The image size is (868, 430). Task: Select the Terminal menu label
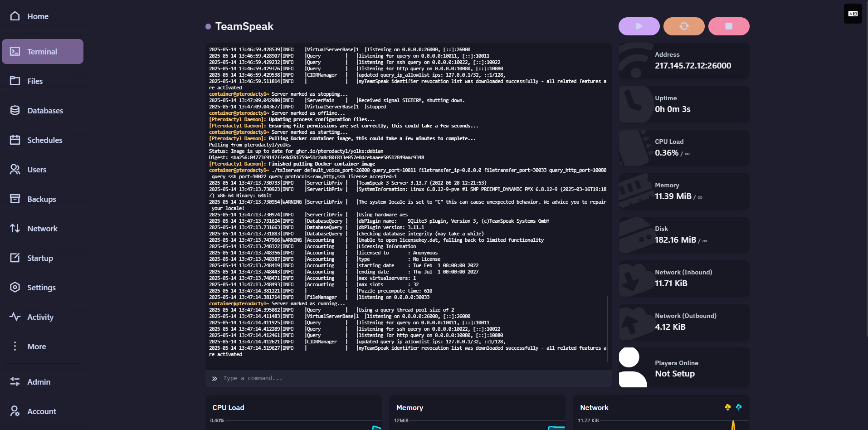point(42,52)
